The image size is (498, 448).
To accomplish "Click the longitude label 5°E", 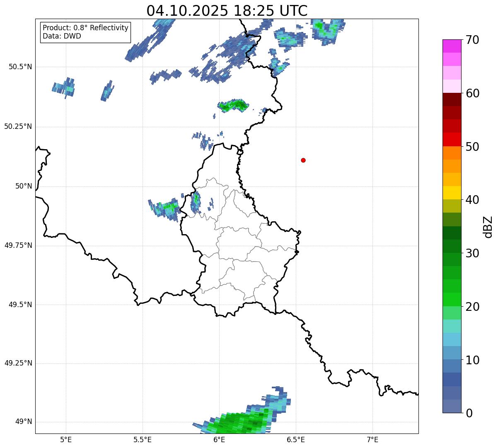I will [x=66, y=439].
